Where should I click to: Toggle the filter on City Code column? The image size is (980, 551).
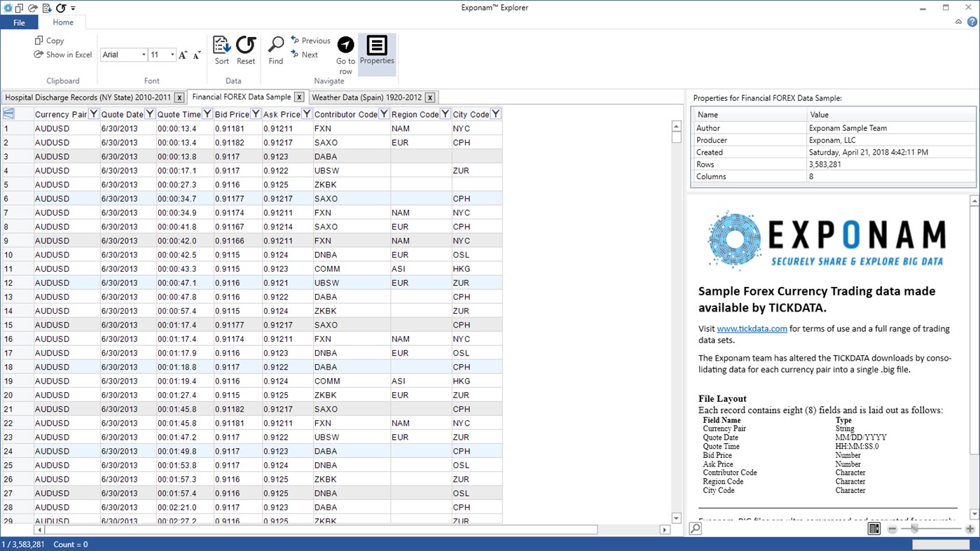pos(495,113)
